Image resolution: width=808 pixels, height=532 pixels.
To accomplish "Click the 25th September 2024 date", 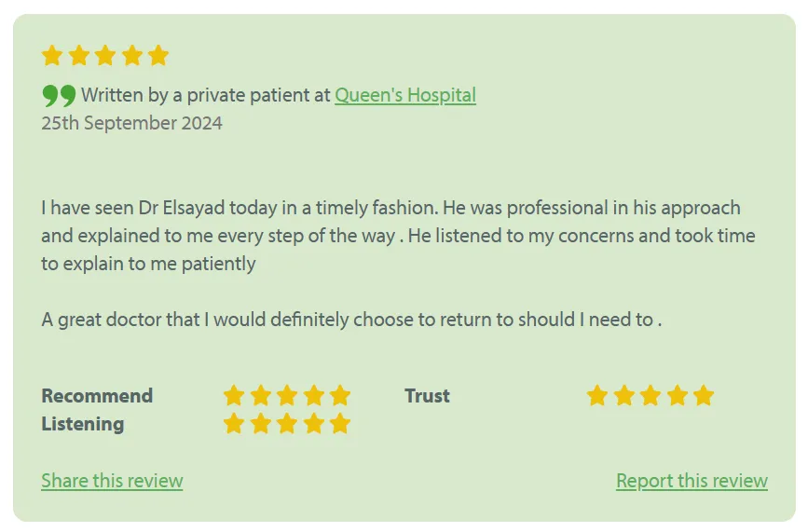I will [x=132, y=123].
